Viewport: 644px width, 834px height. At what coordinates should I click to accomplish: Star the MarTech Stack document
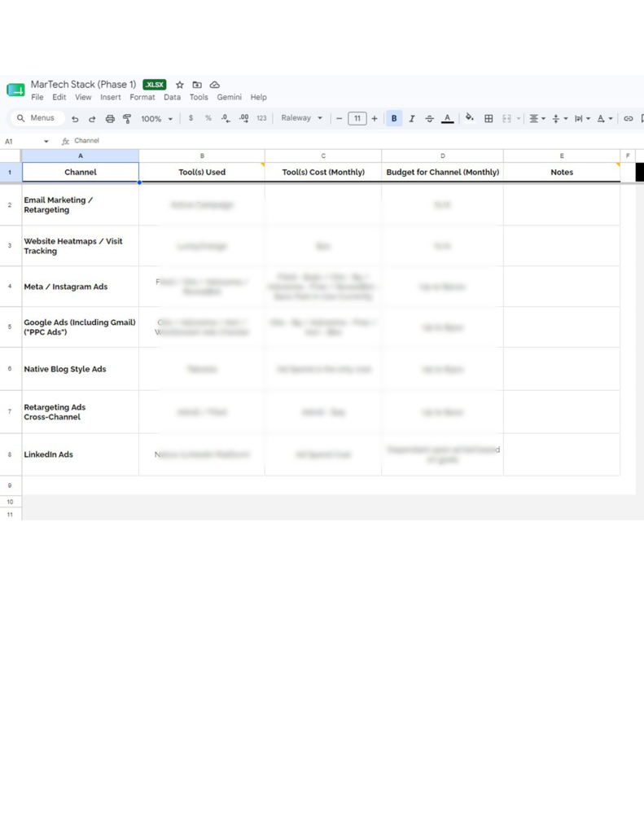tap(180, 85)
